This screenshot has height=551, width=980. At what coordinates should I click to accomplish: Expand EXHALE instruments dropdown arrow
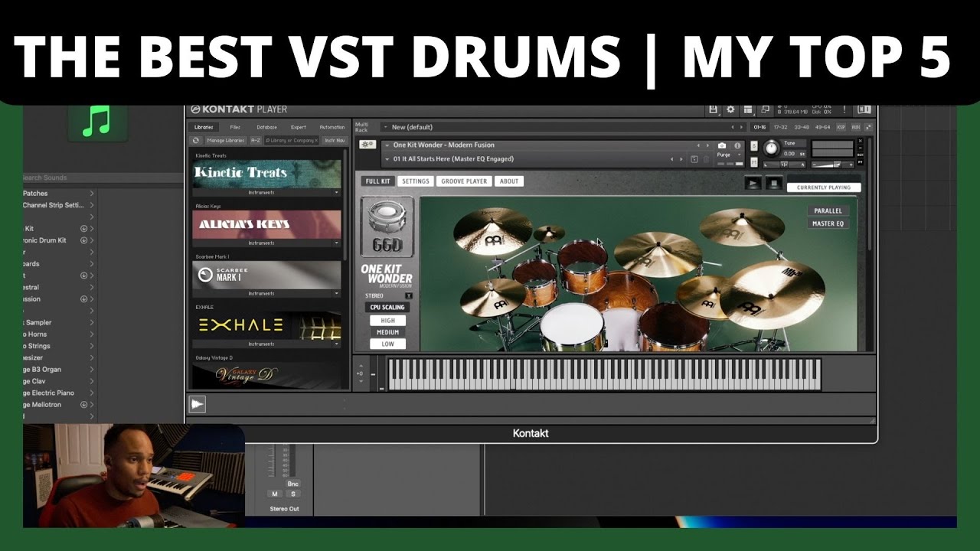336,344
